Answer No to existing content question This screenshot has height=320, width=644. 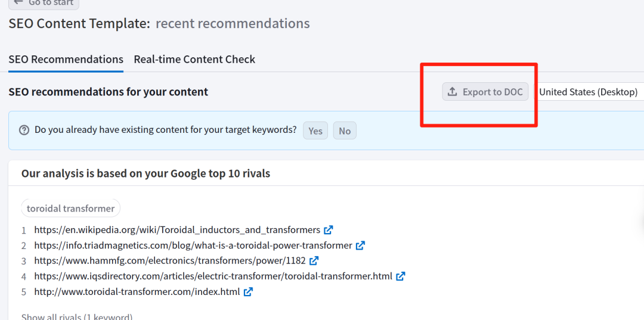pos(345,131)
